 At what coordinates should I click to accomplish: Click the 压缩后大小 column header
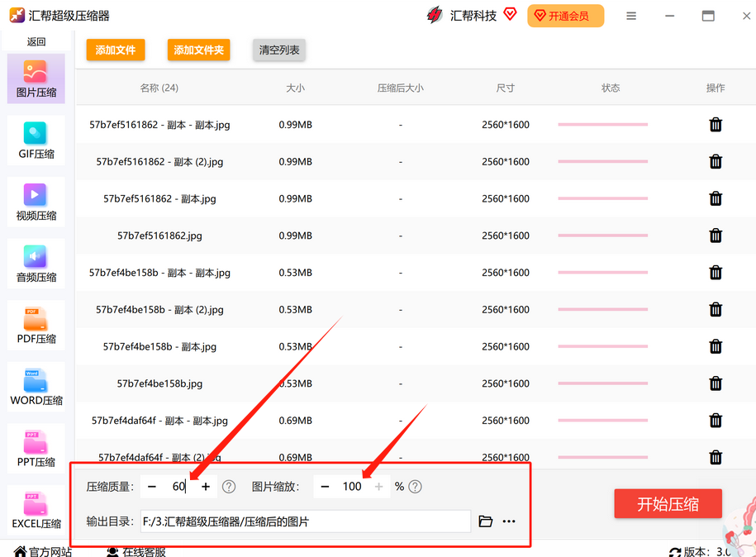point(400,88)
